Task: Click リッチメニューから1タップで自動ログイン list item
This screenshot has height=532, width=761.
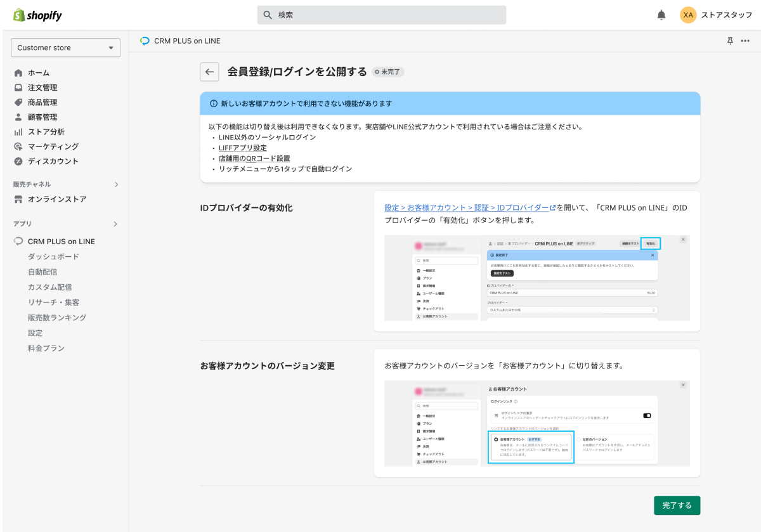Action: [x=285, y=169]
